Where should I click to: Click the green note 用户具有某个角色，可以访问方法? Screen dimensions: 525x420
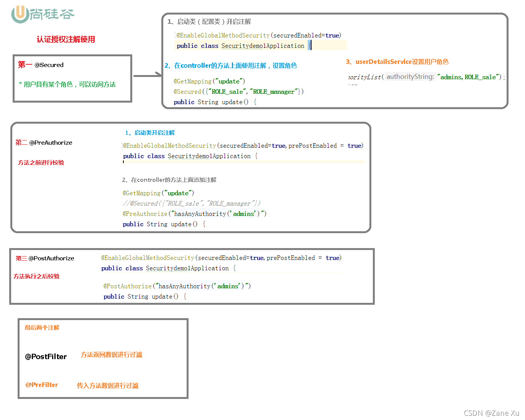[x=67, y=84]
